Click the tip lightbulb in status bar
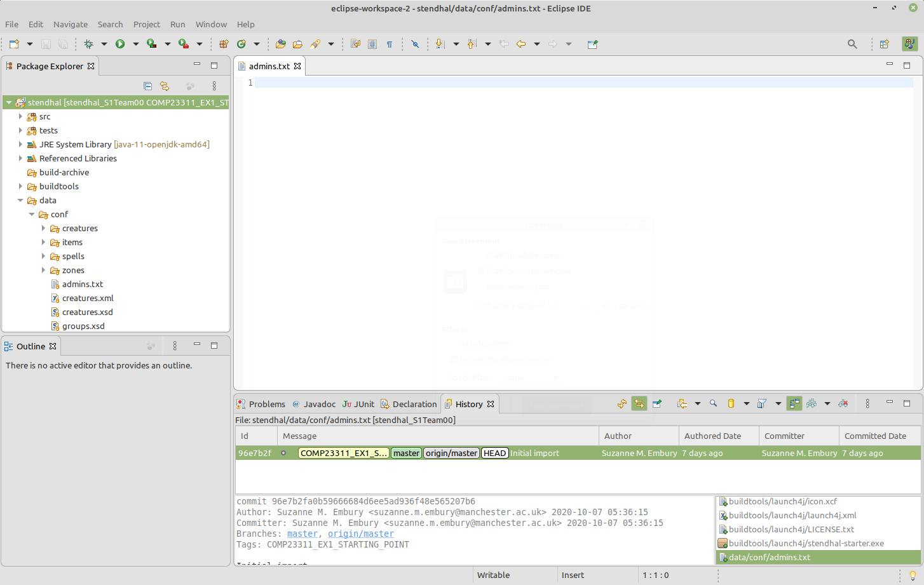The height and width of the screenshot is (585, 924). (x=913, y=575)
